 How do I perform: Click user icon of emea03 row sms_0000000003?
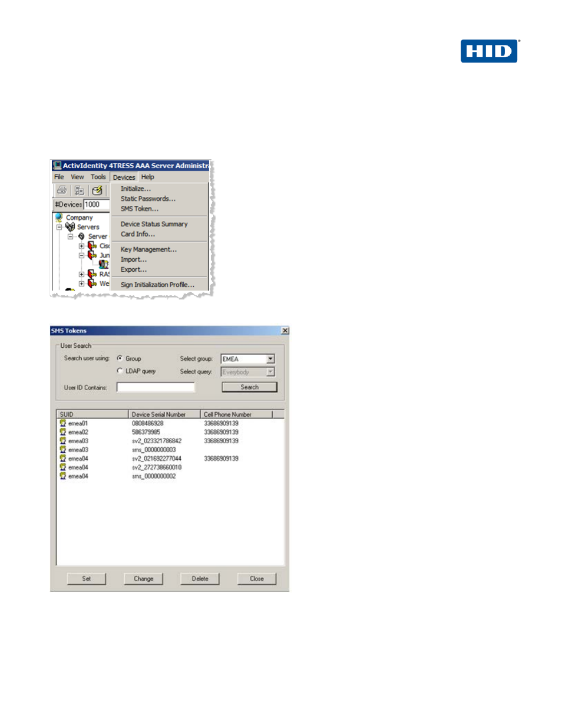(x=62, y=450)
